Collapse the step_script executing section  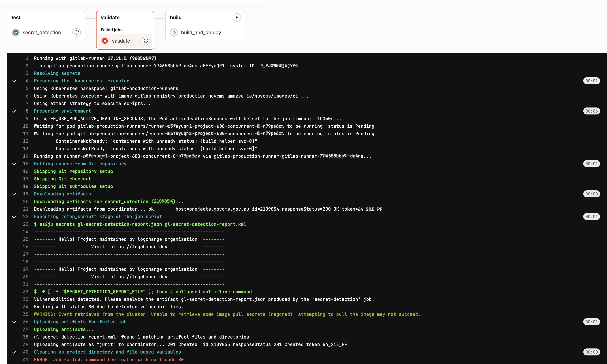[14, 217]
